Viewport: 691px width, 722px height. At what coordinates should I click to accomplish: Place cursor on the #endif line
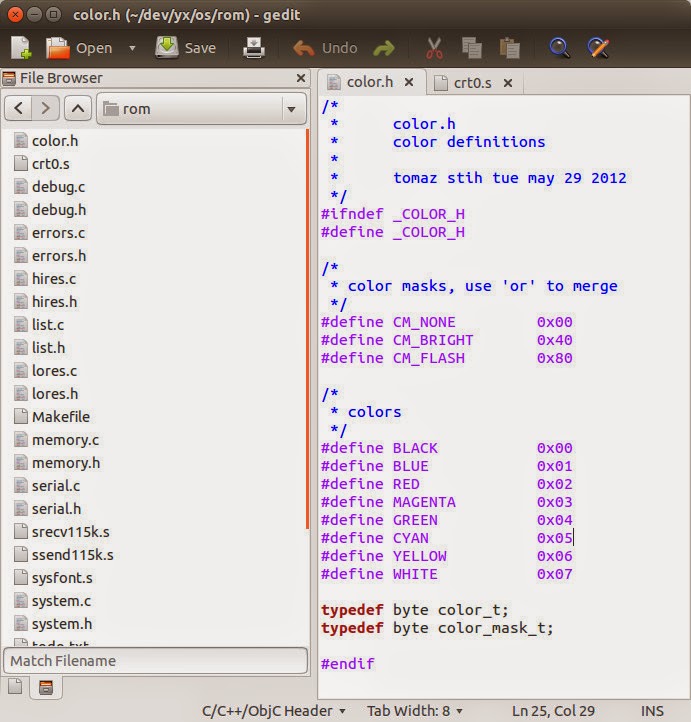click(348, 664)
